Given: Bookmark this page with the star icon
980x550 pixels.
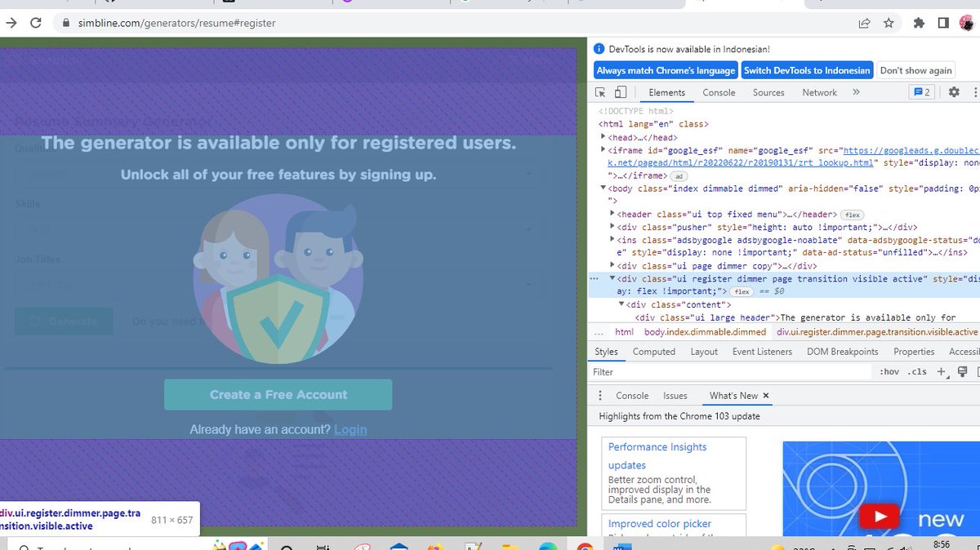Looking at the screenshot, I should coord(889,23).
